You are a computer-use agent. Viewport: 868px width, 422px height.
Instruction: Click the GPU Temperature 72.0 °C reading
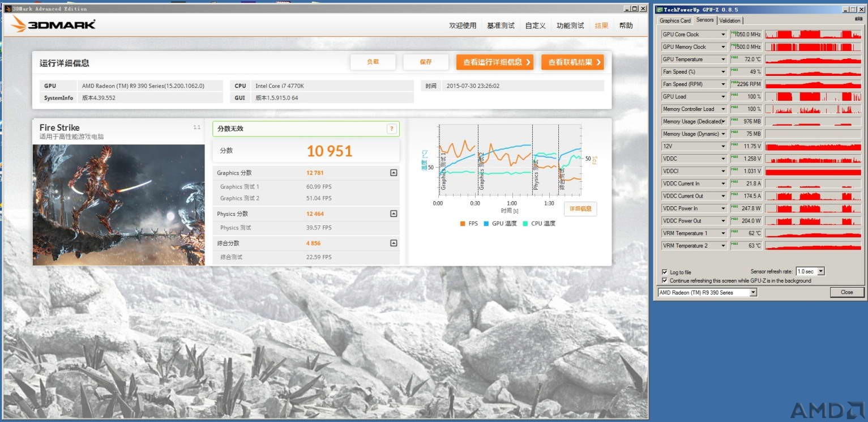[746, 59]
